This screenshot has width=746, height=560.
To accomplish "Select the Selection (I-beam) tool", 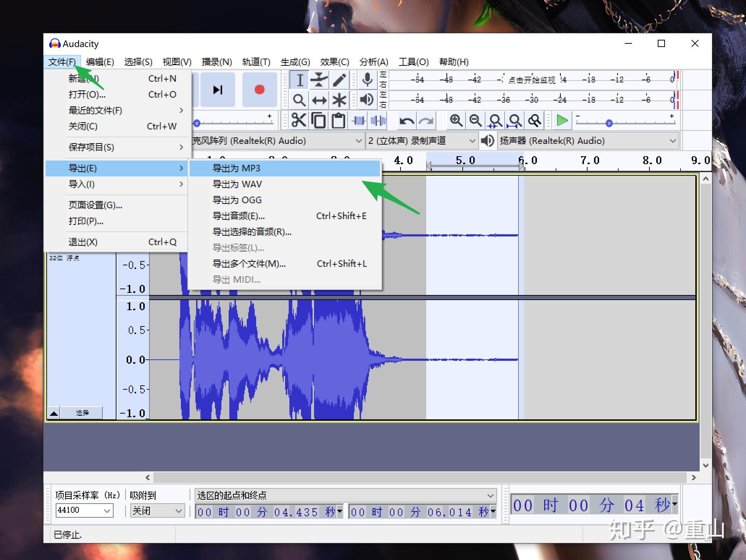I will pyautogui.click(x=300, y=80).
